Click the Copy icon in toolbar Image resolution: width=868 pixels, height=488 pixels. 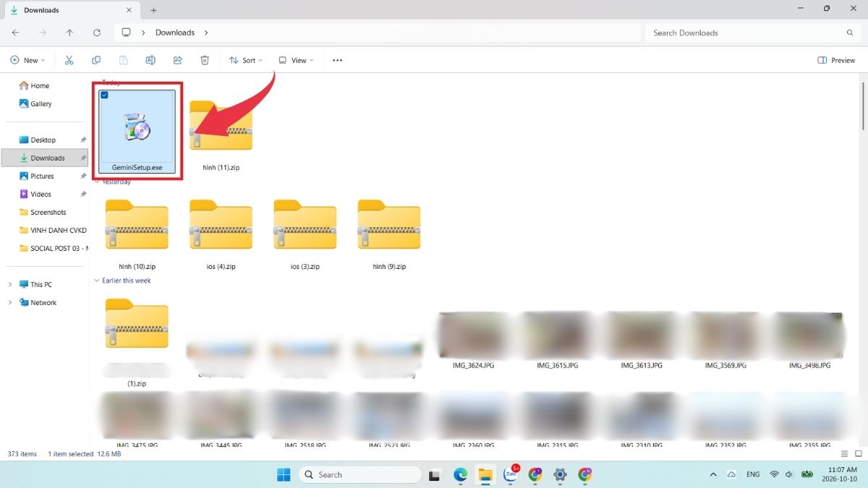(x=96, y=60)
